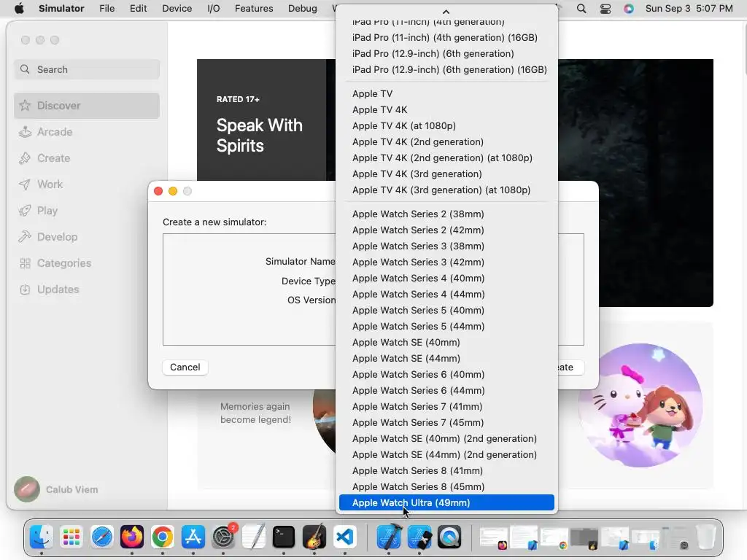Pick Apple Watch SE (44mm) (2nd generation)
747x560 pixels.
pos(446,454)
